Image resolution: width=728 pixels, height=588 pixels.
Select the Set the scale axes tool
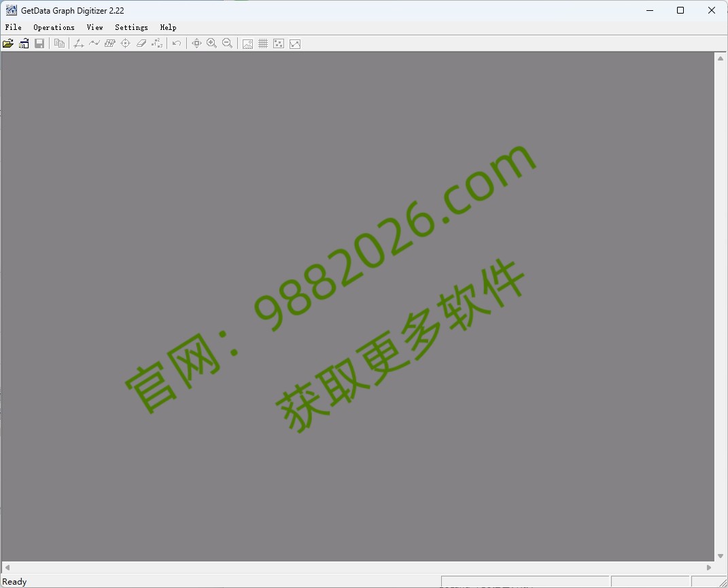78,44
